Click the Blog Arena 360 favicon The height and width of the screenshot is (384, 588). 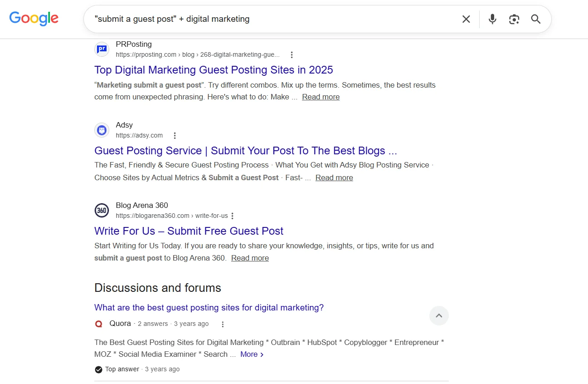pos(102,210)
